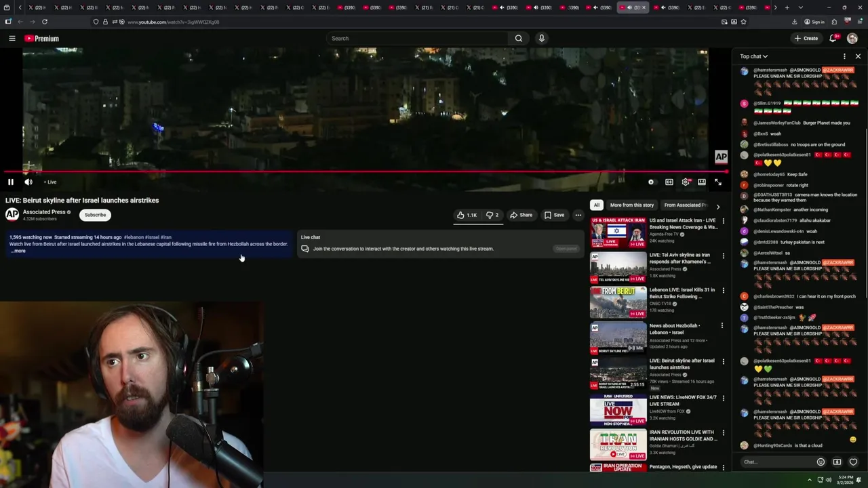The height and width of the screenshot is (488, 868).
Task: Open a new browser tab
Action: (787, 7)
